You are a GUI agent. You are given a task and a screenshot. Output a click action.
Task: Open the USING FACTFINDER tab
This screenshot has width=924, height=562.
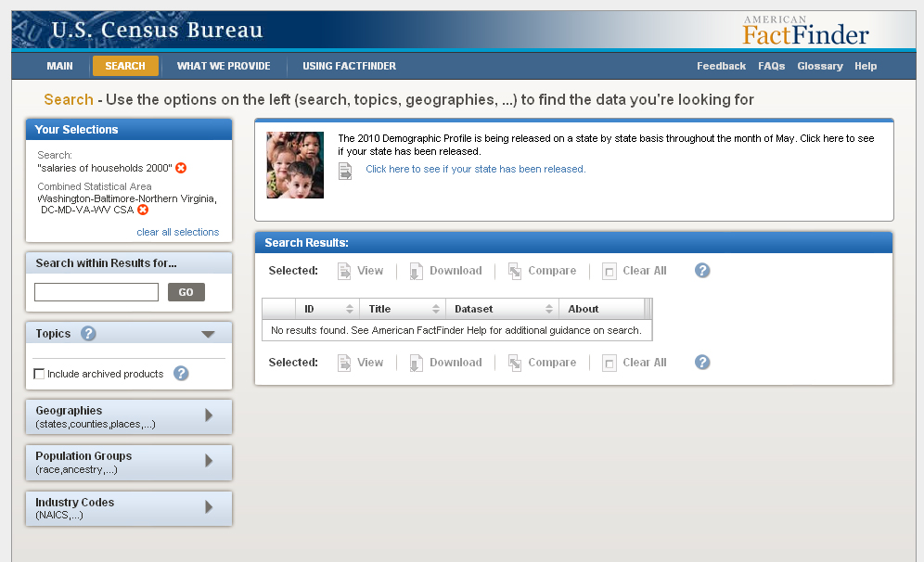coord(350,66)
